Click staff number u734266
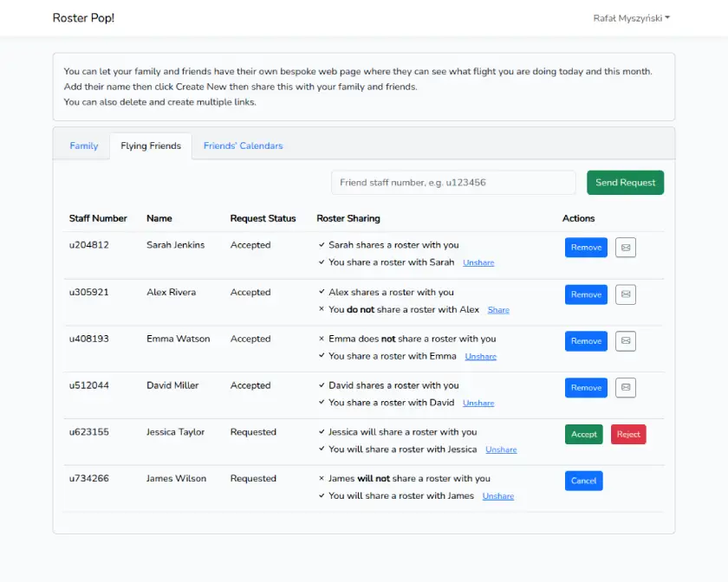The height and width of the screenshot is (582, 728). click(x=88, y=478)
